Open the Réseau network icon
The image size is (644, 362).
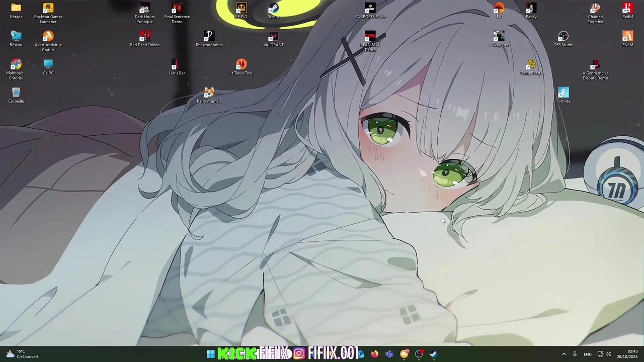coord(16,39)
